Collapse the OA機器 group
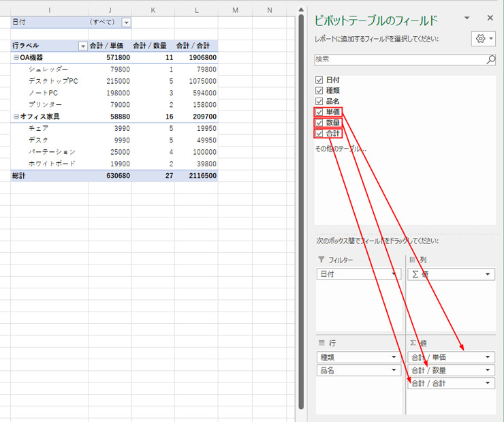 (16, 58)
